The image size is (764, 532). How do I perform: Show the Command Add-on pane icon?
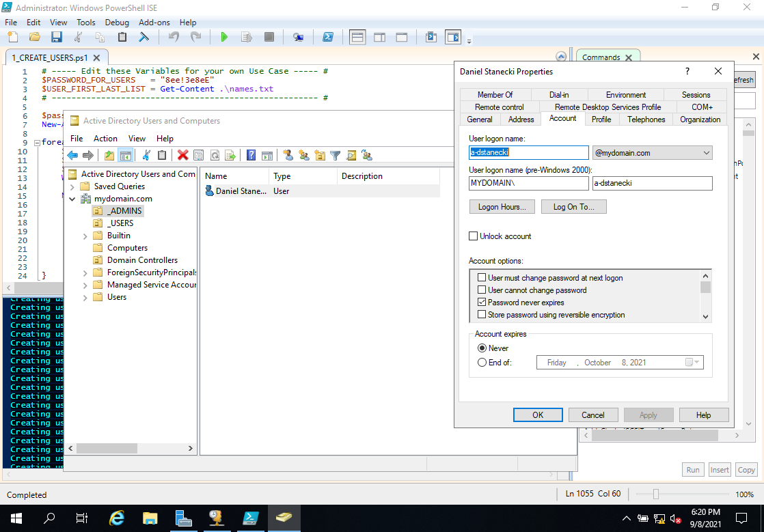tap(453, 37)
